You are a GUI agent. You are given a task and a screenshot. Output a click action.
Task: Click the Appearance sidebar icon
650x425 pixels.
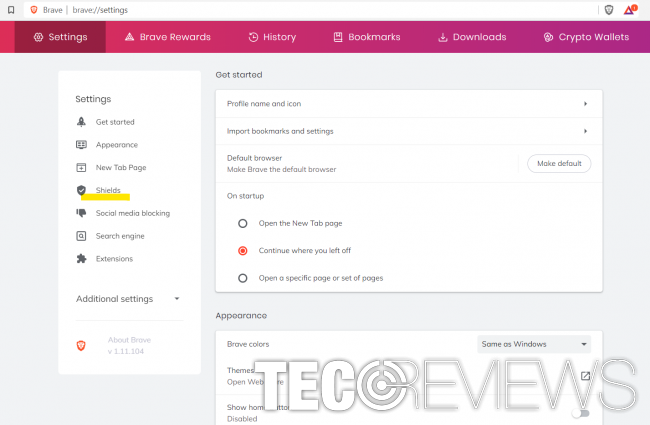pos(81,144)
